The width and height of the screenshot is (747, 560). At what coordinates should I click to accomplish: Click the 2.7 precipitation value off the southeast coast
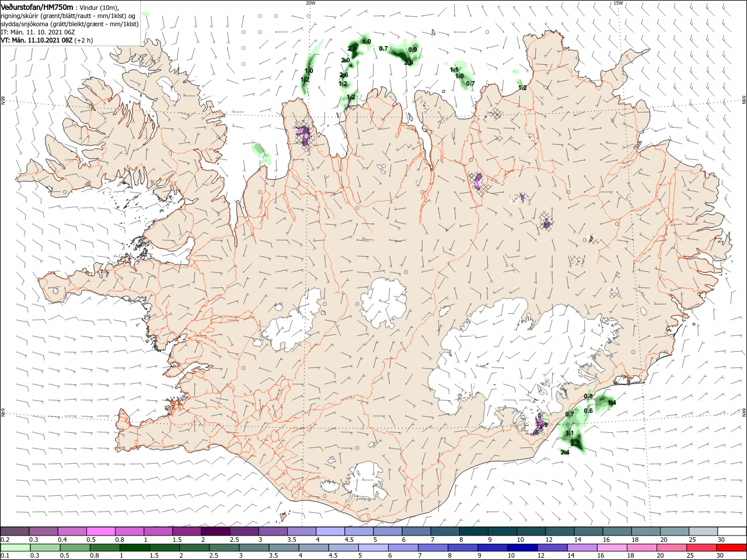tap(575, 444)
